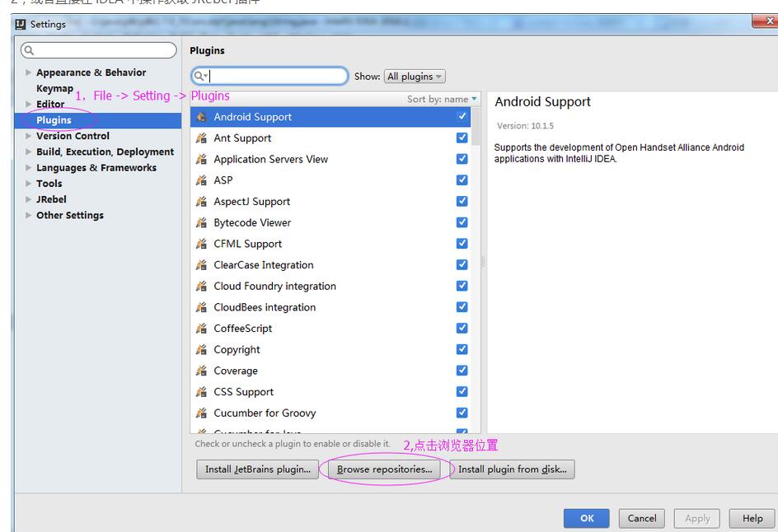
Task: Click the ASP plugin icon
Action: point(201,180)
